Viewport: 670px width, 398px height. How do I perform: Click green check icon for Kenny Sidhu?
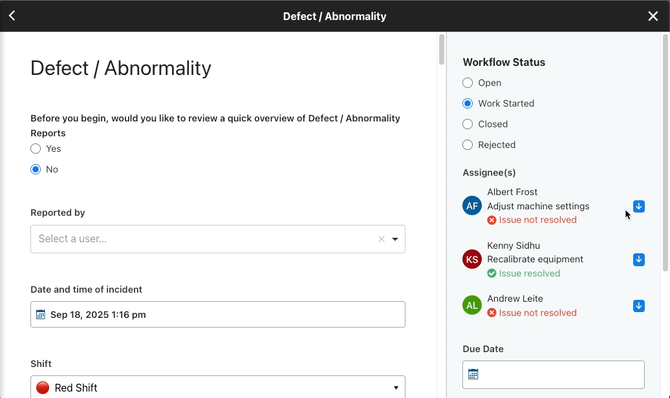coord(492,273)
